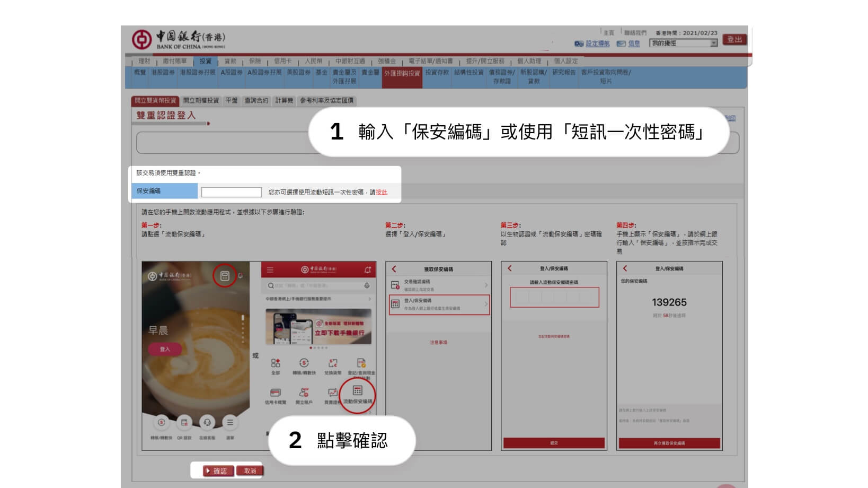Click the notification bell in red app header
Image resolution: width=868 pixels, height=488 pixels.
coord(368,270)
